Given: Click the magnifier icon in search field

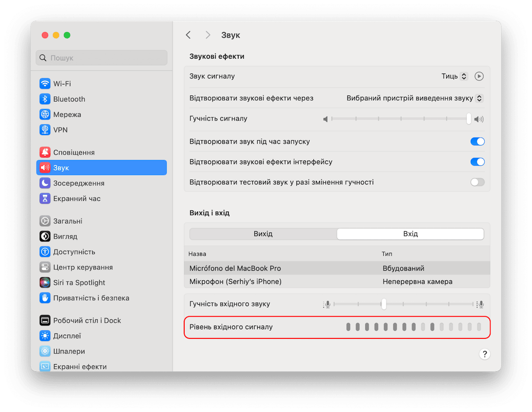Looking at the screenshot, I should point(43,58).
